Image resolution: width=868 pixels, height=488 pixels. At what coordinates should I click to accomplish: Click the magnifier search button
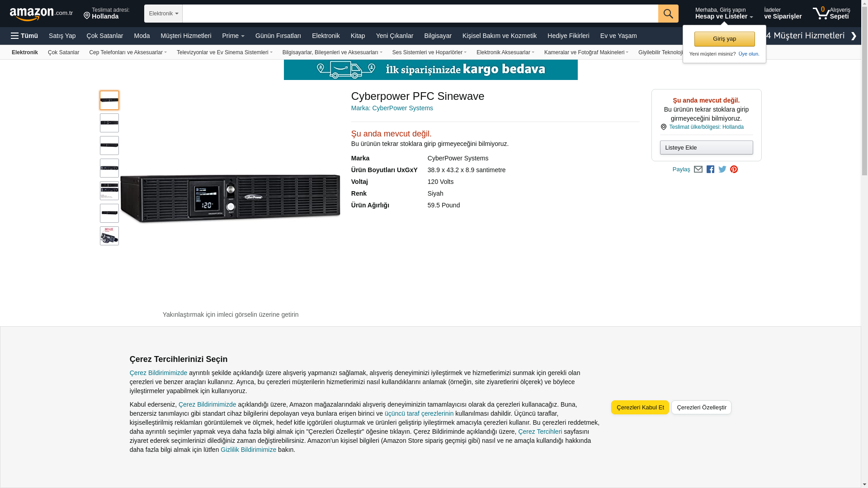[668, 14]
